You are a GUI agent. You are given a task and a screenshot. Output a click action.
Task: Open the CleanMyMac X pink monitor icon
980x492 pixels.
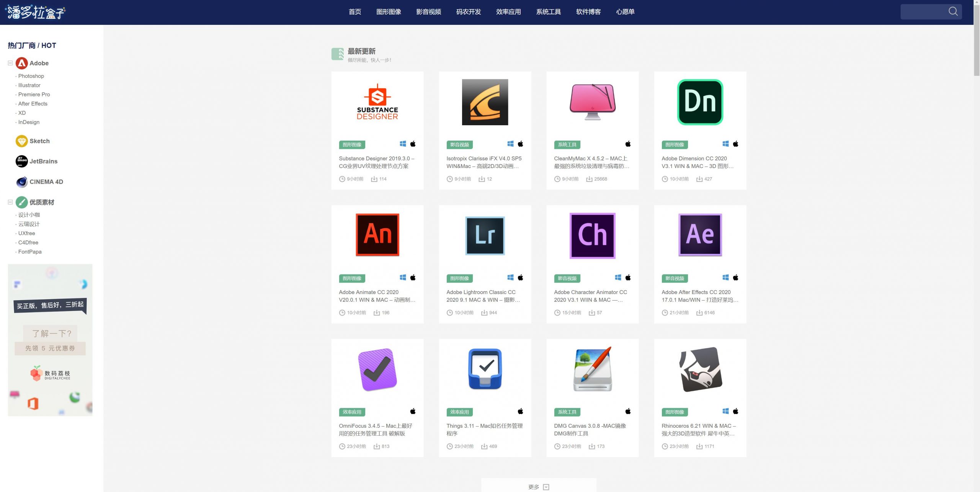pos(593,102)
